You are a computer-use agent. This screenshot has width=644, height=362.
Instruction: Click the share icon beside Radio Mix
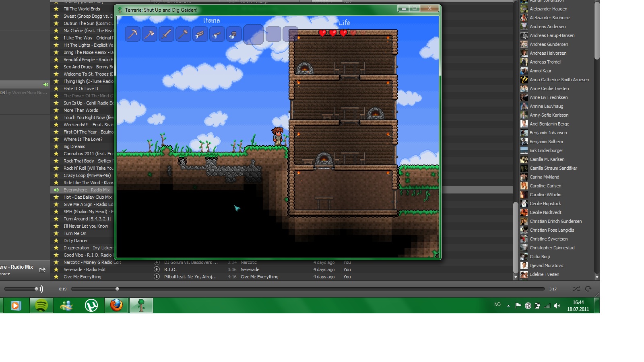click(x=42, y=270)
